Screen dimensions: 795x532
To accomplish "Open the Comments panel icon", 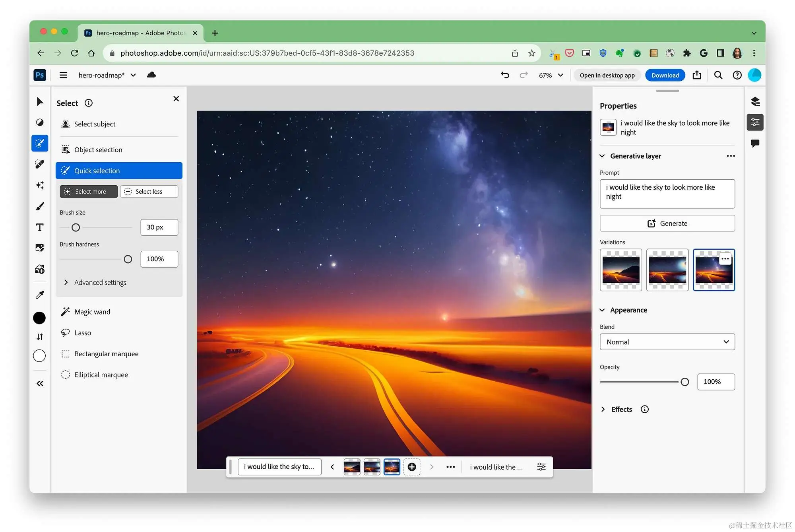I will point(755,143).
